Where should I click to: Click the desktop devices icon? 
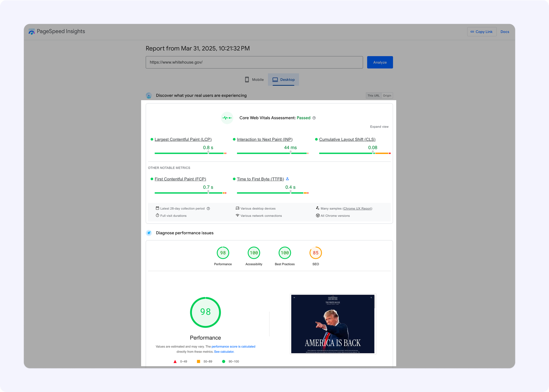pyautogui.click(x=237, y=208)
